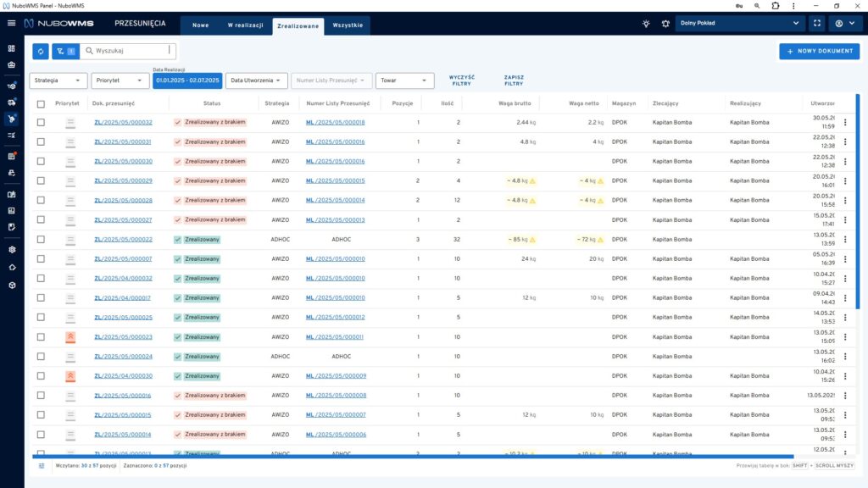Click the Nowy Dokument button
The image size is (868, 488).
(819, 52)
